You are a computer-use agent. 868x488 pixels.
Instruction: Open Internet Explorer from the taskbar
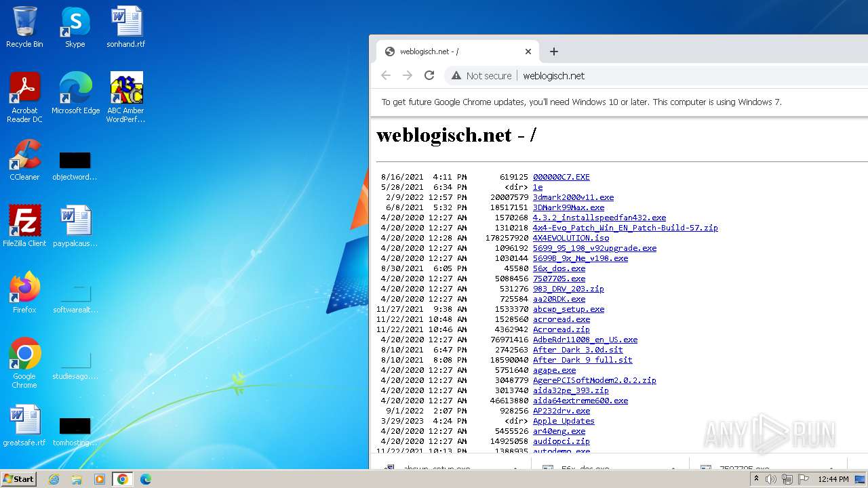[54, 479]
